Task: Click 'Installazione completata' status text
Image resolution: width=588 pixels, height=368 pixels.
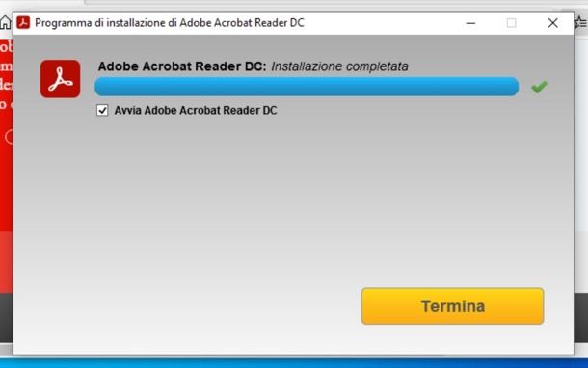Action: point(339,66)
